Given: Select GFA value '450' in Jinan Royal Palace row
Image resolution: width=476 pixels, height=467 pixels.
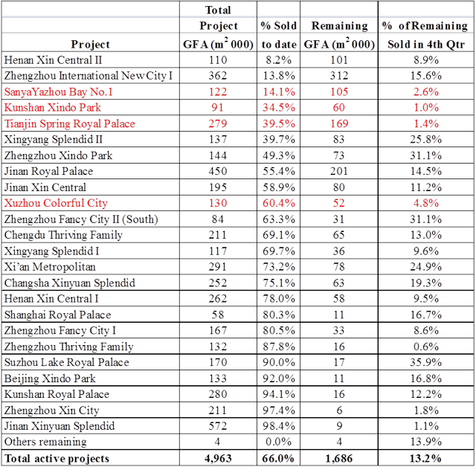Looking at the screenshot, I should [x=218, y=172].
